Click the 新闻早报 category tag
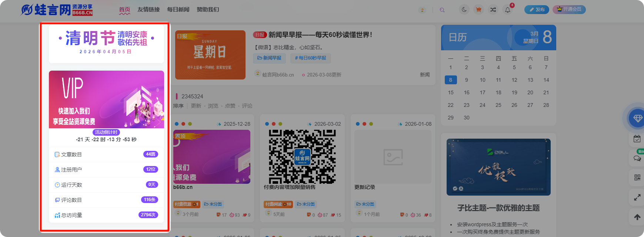Screen dimensions: 644x237 coord(269,58)
